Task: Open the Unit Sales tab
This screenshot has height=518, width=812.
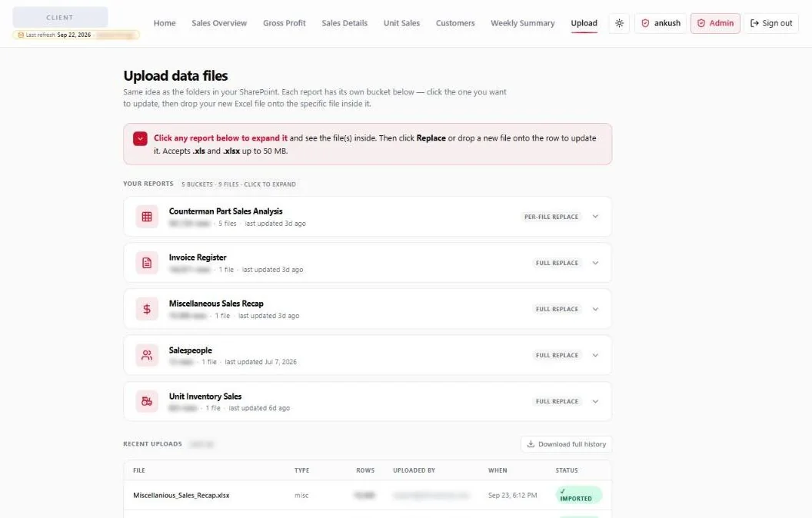Action: tap(401, 23)
